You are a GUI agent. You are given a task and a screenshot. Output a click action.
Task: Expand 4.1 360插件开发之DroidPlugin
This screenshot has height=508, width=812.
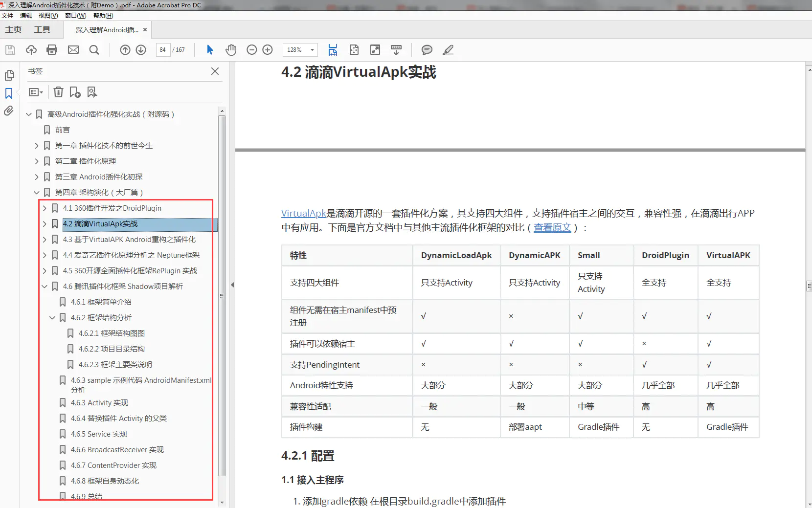pos(45,208)
